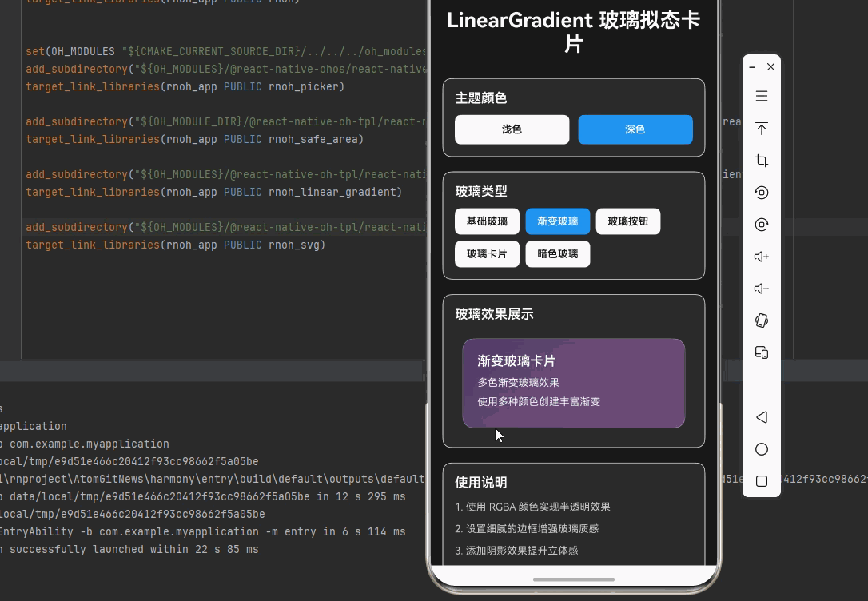Tap the emulator Recents square button
The image size is (868, 601).
tap(762, 481)
